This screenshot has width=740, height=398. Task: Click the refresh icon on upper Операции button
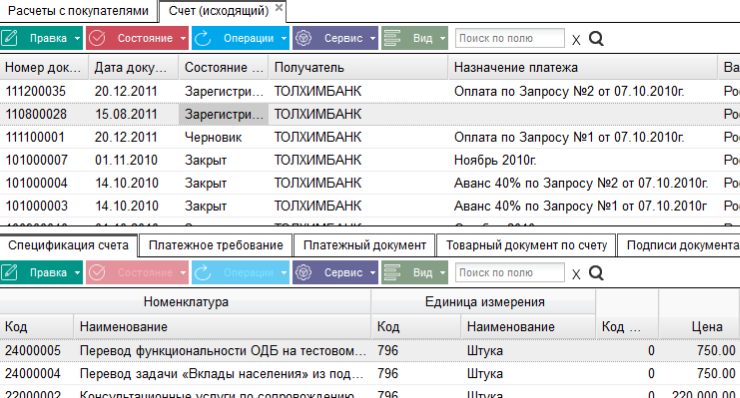click(x=203, y=38)
